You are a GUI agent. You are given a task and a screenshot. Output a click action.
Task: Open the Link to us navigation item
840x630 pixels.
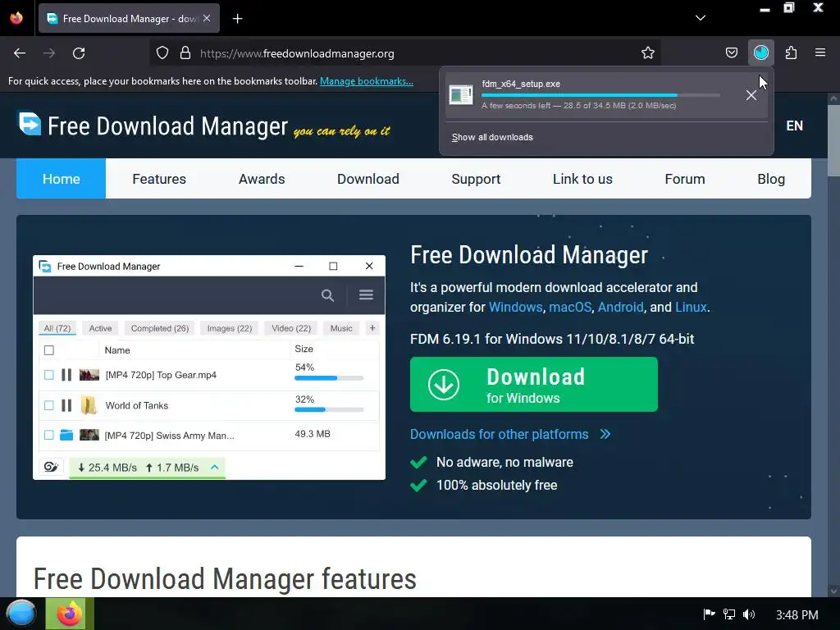(x=582, y=179)
